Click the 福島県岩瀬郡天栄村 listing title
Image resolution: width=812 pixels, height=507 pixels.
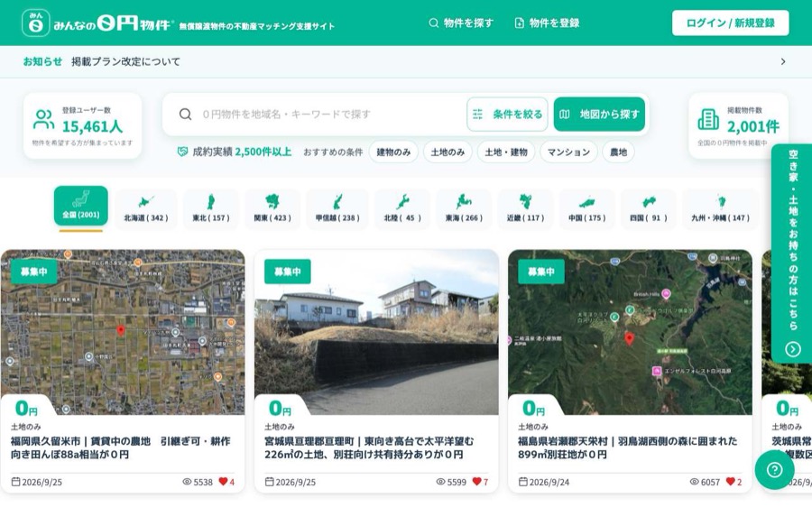(x=628, y=448)
